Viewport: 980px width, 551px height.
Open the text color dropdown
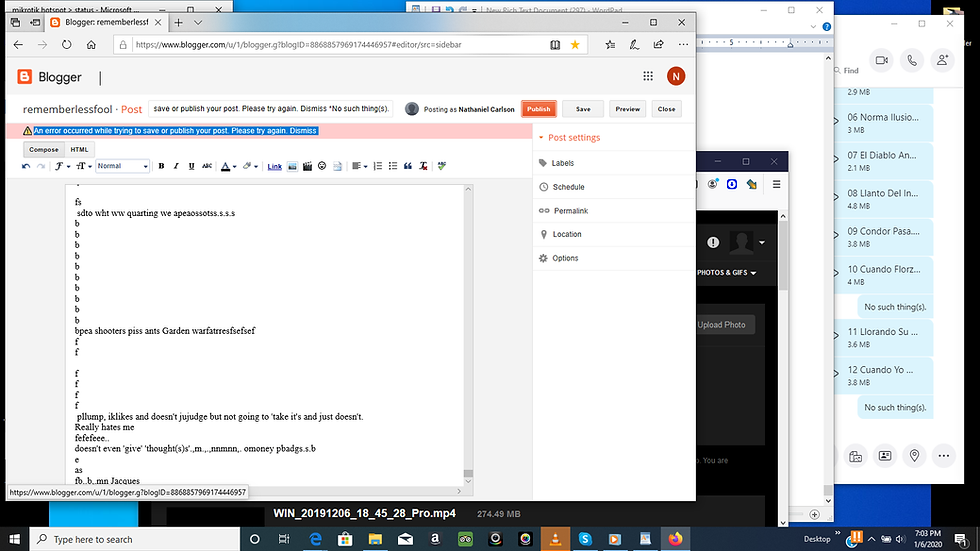(229, 166)
